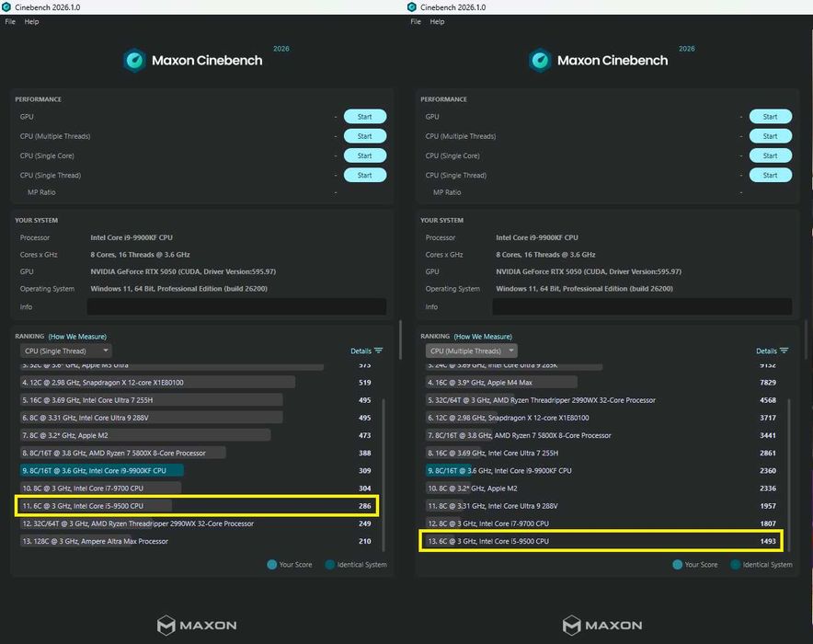Click the main panel scrollbar in left window
This screenshot has width=813, height=644.
tap(400, 339)
